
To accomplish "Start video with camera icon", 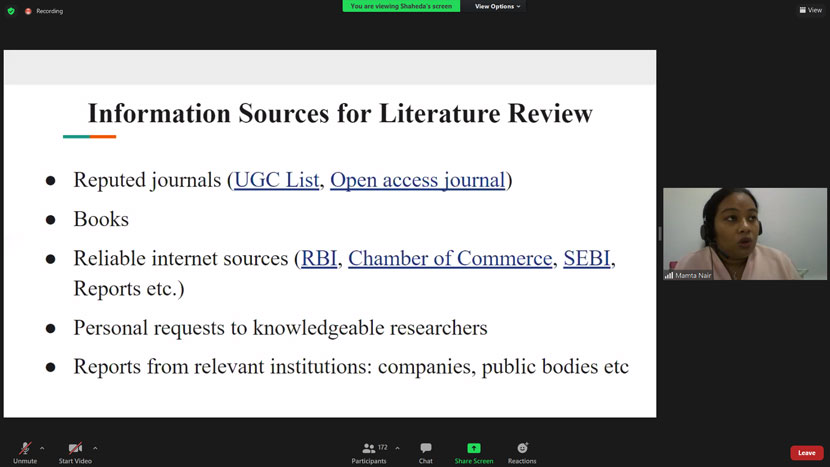I will tap(75, 449).
